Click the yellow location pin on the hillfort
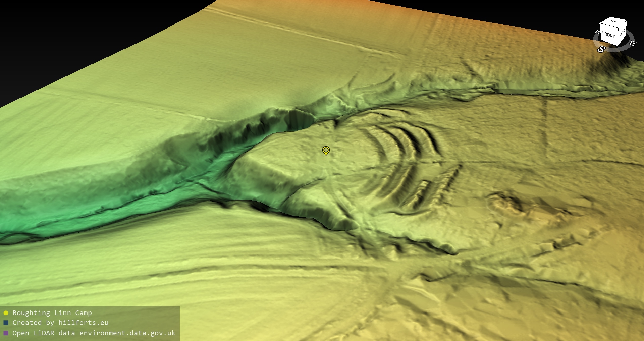Viewport: 644px width, 341px height. 326,150
